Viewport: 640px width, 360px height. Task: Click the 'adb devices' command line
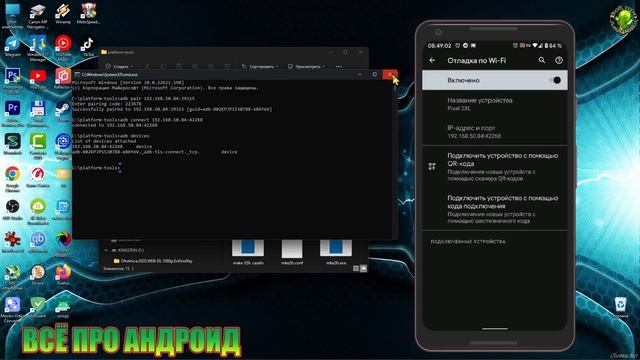(111, 136)
